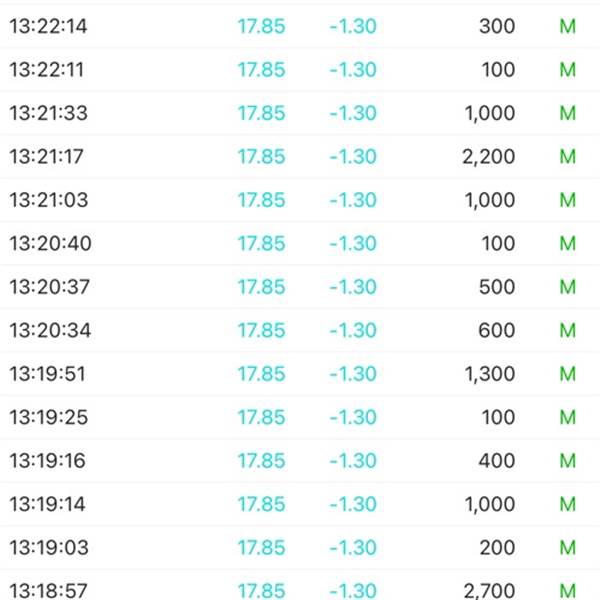Viewport: 600px width, 600px height.
Task: Select the 17.85 price at 13:22:11
Action: point(261,70)
